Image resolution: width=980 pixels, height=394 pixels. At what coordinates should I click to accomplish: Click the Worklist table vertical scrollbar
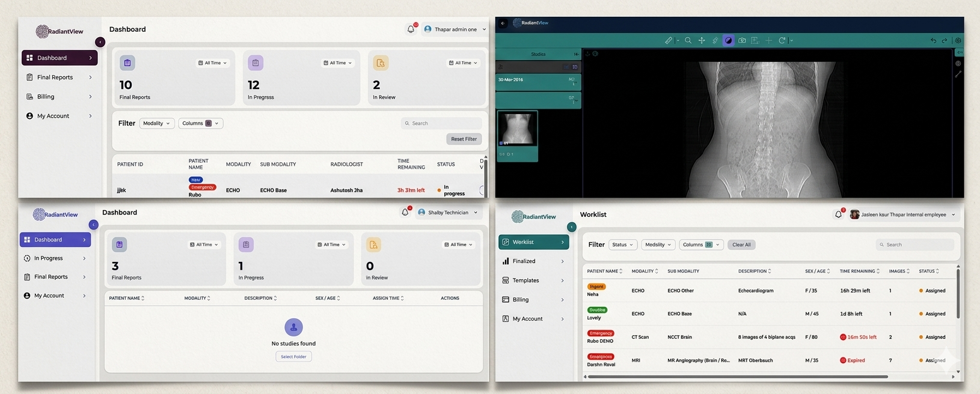click(958, 294)
